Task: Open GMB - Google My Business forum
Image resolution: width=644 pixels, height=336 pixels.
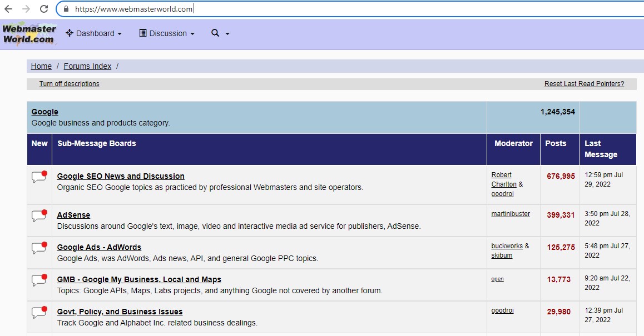Action: pos(139,279)
